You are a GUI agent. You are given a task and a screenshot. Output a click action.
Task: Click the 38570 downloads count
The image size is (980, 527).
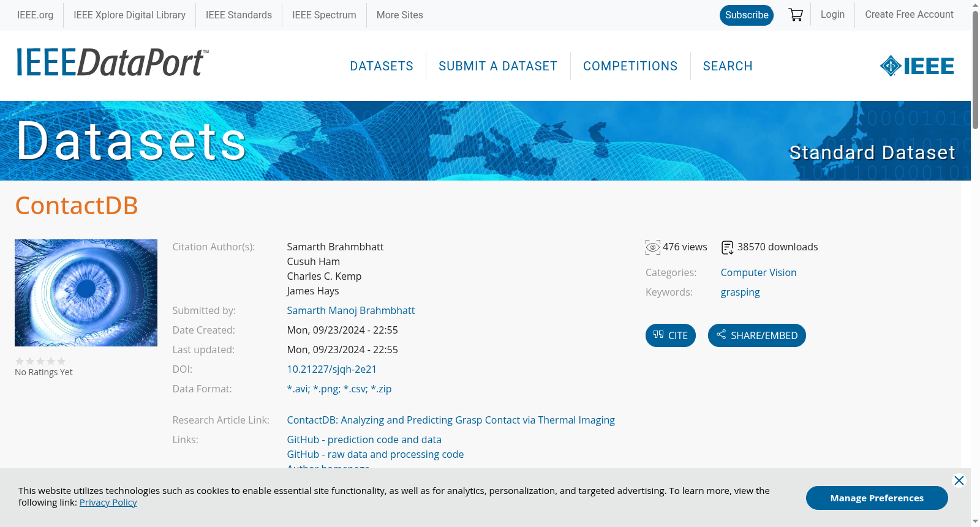[x=778, y=247]
